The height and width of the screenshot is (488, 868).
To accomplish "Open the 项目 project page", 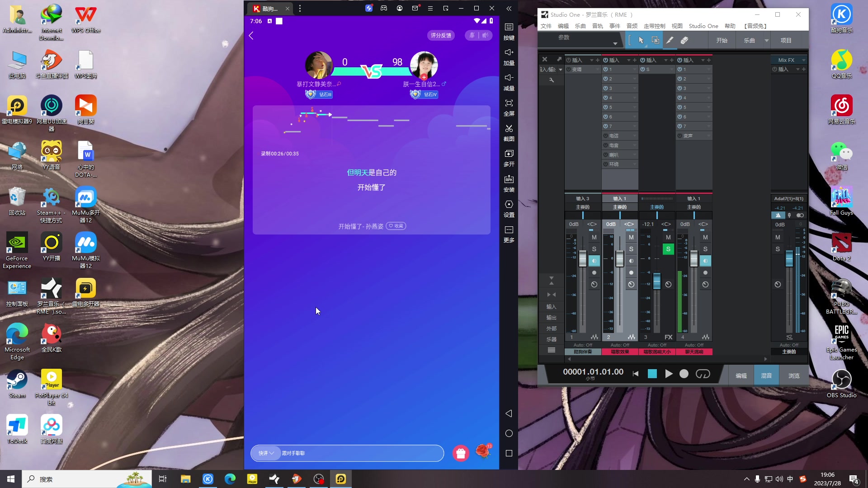I will tap(786, 41).
